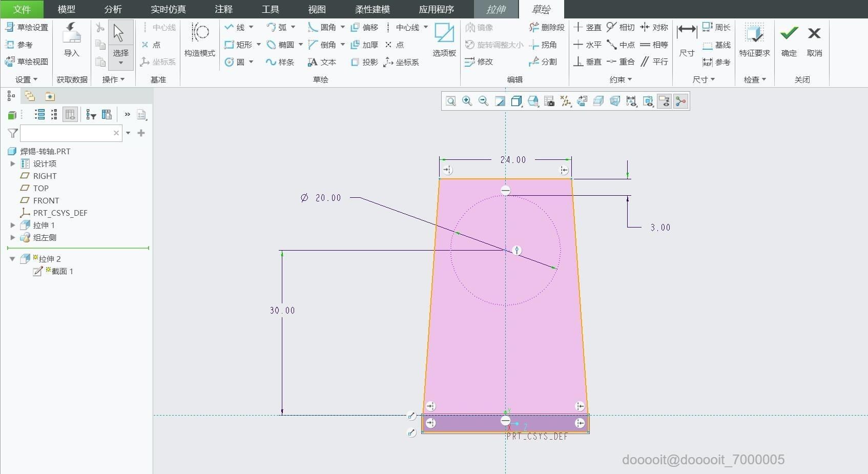The width and height of the screenshot is (868, 474).
Task: Cancel the sketch with 取消
Action: click(x=814, y=40)
